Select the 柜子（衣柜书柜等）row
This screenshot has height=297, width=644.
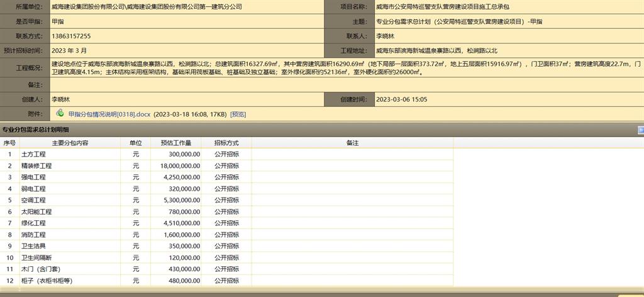tap(47, 281)
